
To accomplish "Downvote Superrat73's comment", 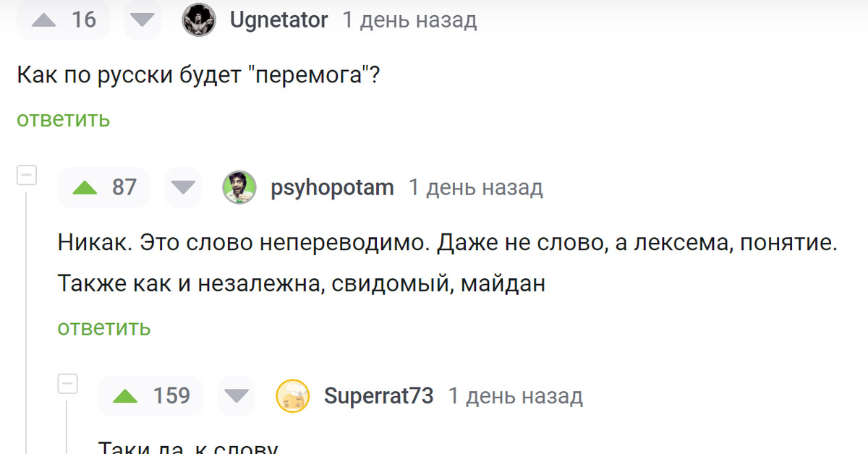I will pos(236,396).
